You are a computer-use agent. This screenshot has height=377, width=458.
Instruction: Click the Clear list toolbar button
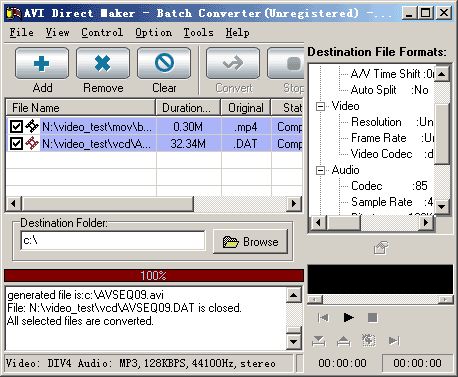tap(164, 63)
